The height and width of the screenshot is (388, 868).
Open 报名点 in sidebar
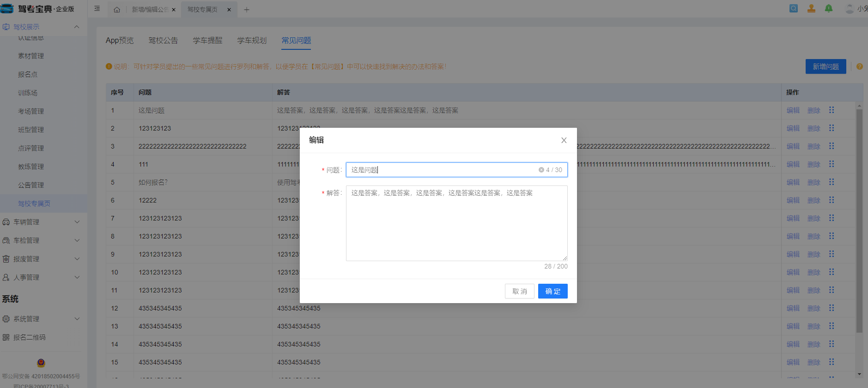[x=28, y=74]
